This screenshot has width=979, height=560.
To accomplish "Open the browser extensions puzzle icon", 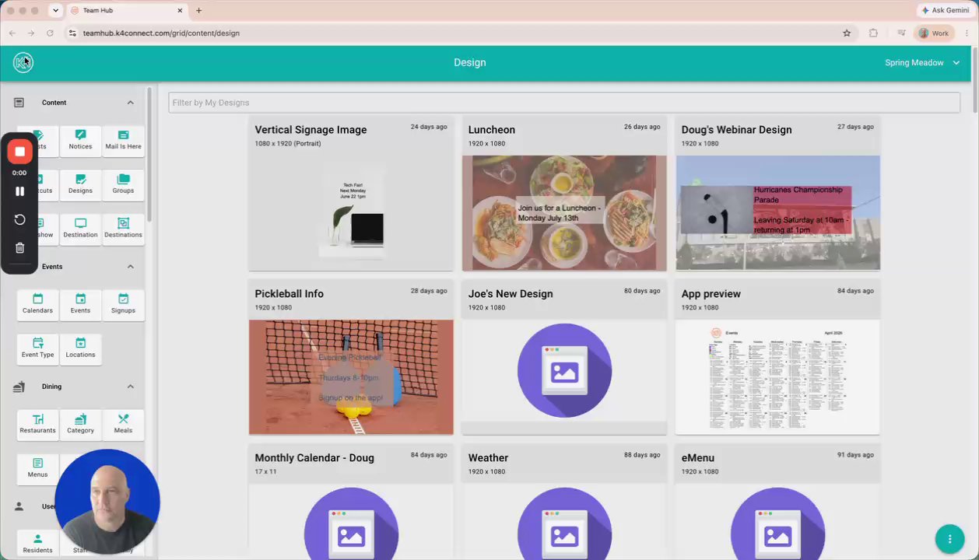I will [873, 33].
